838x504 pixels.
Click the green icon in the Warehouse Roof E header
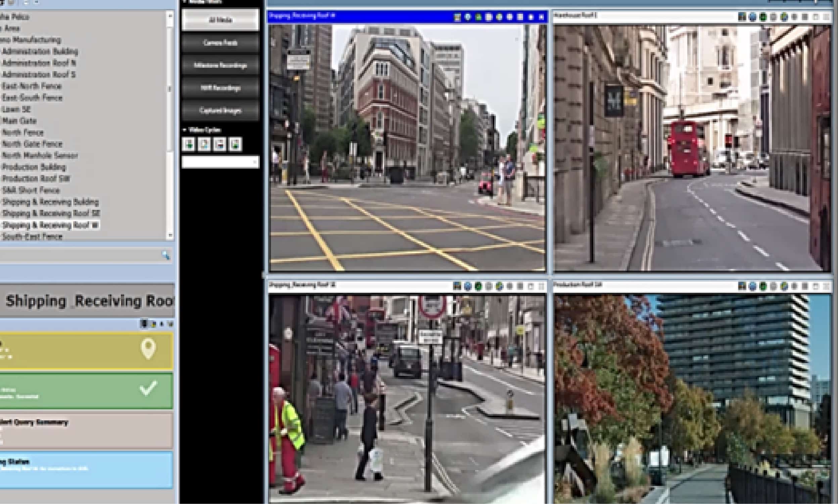tap(763, 17)
